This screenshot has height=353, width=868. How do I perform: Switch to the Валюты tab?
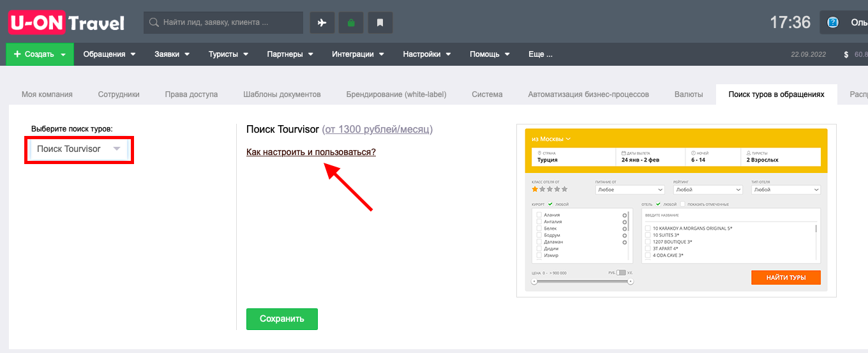click(x=689, y=94)
